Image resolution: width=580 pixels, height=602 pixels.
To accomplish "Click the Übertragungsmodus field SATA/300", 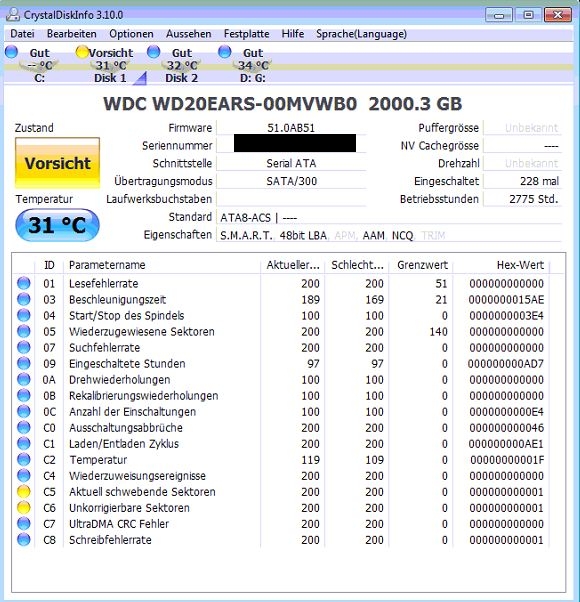I will (x=291, y=181).
